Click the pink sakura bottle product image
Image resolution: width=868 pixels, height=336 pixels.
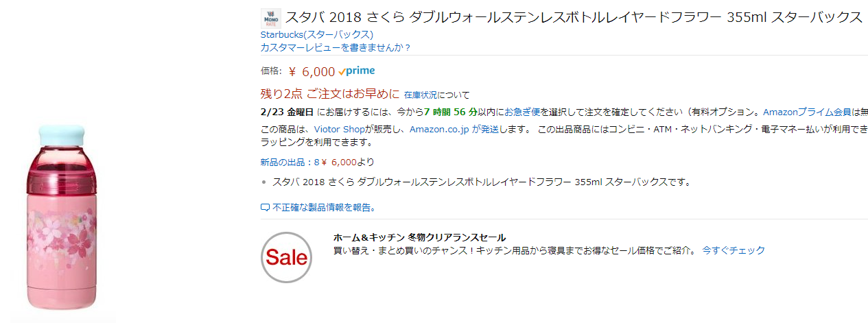click(60, 220)
